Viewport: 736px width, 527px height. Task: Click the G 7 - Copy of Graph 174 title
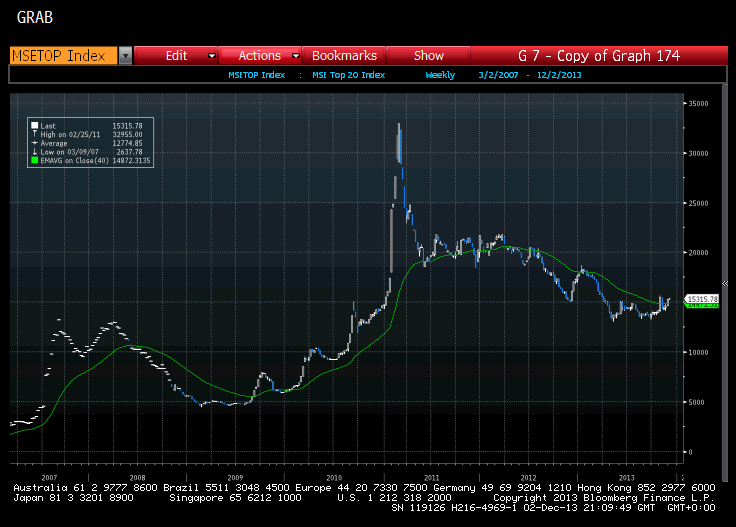(x=599, y=56)
